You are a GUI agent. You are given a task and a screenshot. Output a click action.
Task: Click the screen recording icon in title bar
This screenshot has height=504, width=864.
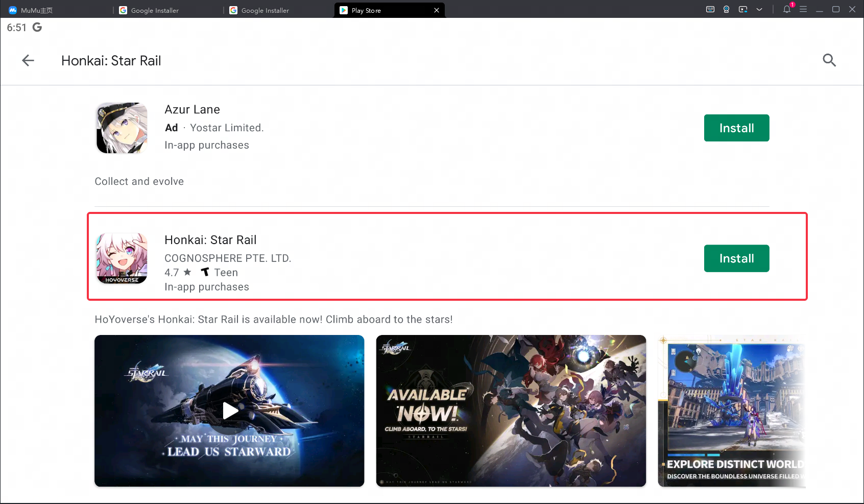[743, 9]
